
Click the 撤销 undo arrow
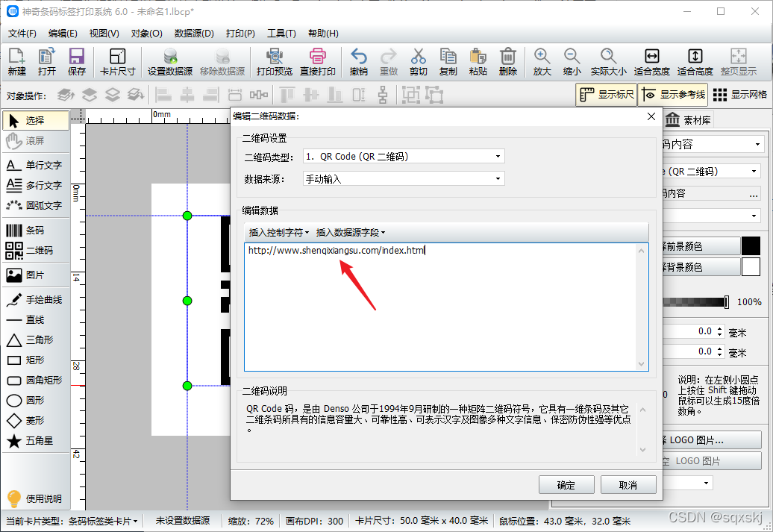(x=358, y=62)
